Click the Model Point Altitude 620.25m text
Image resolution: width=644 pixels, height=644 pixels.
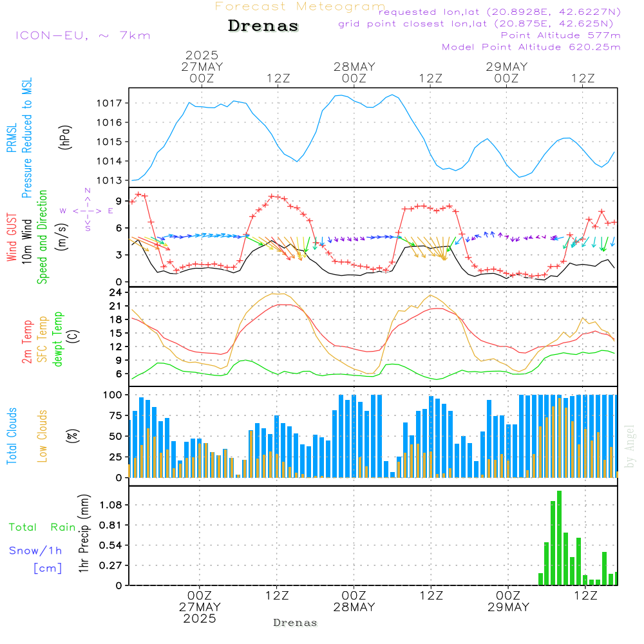click(531, 47)
